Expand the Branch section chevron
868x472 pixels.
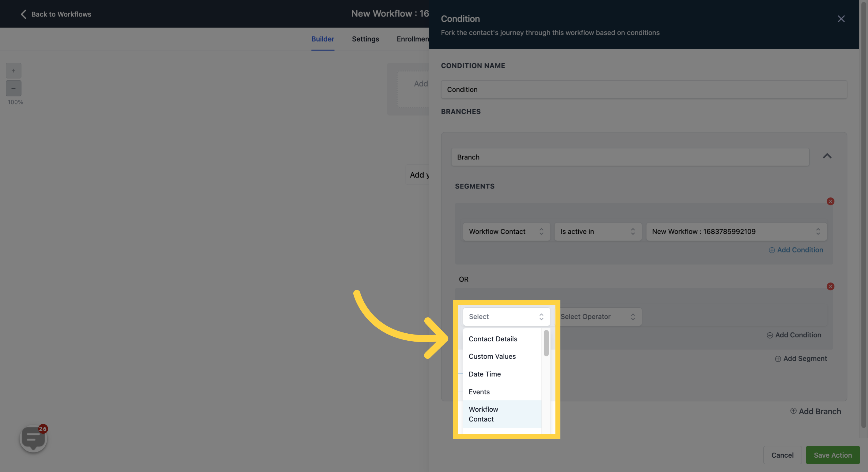coord(827,156)
